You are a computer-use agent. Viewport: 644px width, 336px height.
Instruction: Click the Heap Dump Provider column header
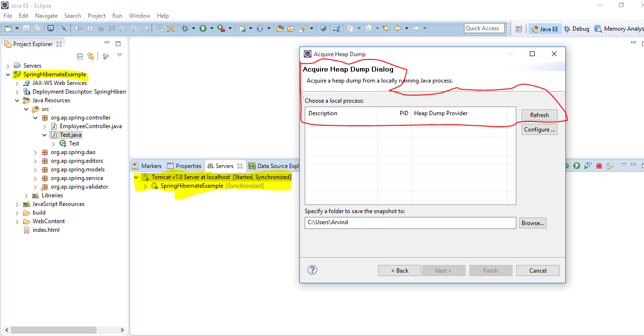[459, 113]
